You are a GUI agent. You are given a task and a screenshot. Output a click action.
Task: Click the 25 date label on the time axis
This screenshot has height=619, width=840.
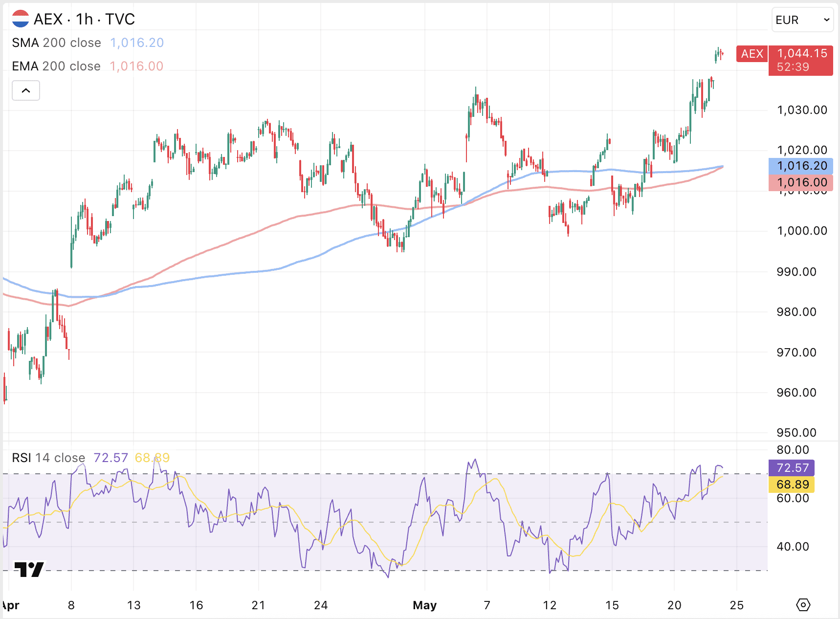click(x=737, y=605)
